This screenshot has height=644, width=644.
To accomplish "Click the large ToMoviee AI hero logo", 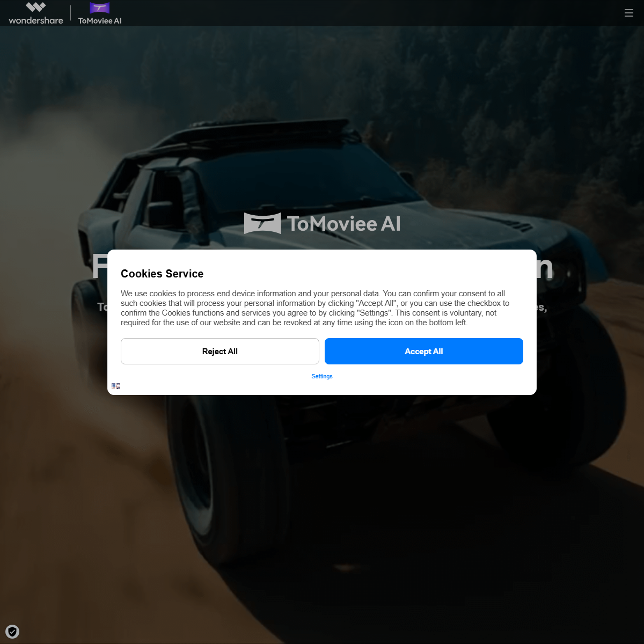I will (322, 223).
